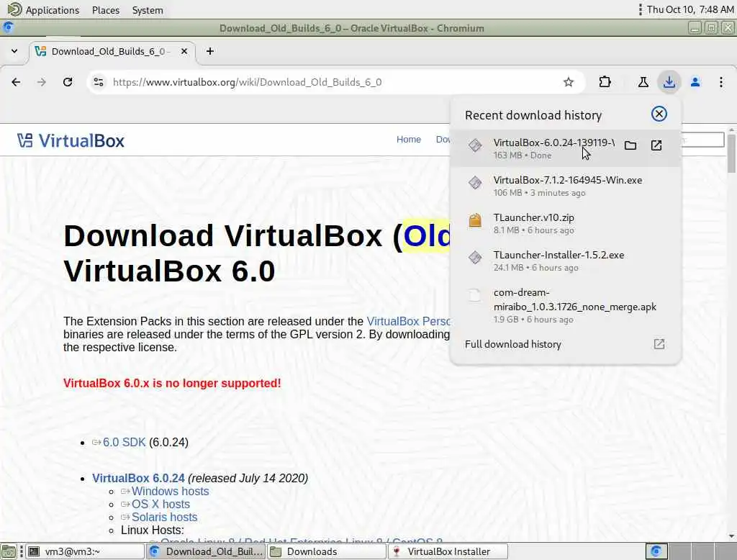Click the Chromium workspace icon in bottom panel
This screenshot has width=737, height=560.
click(656, 551)
